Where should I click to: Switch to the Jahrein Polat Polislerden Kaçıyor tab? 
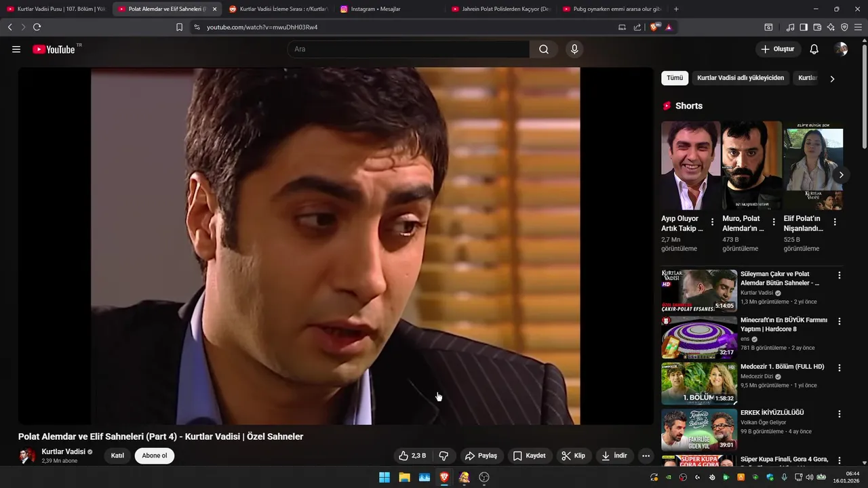[x=500, y=9]
